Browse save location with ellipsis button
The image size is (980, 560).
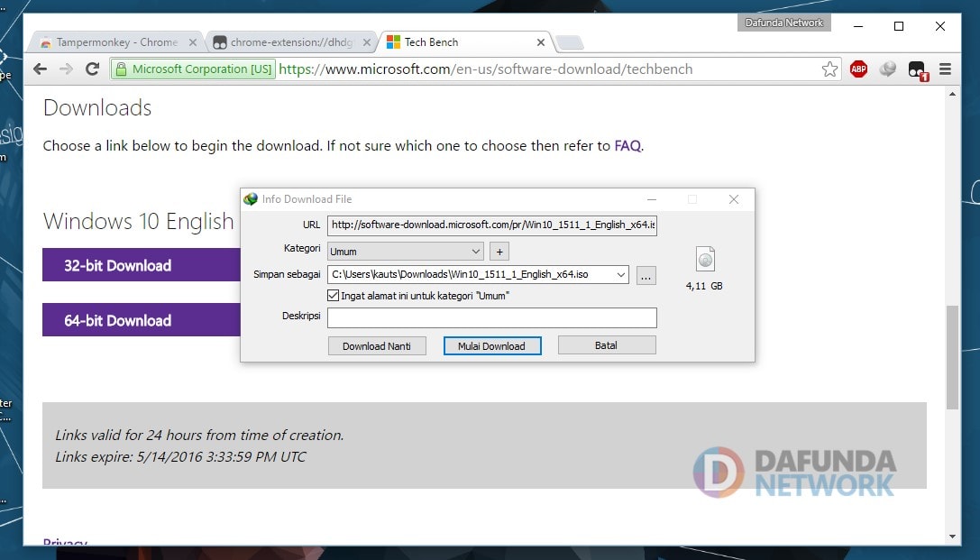pos(646,276)
